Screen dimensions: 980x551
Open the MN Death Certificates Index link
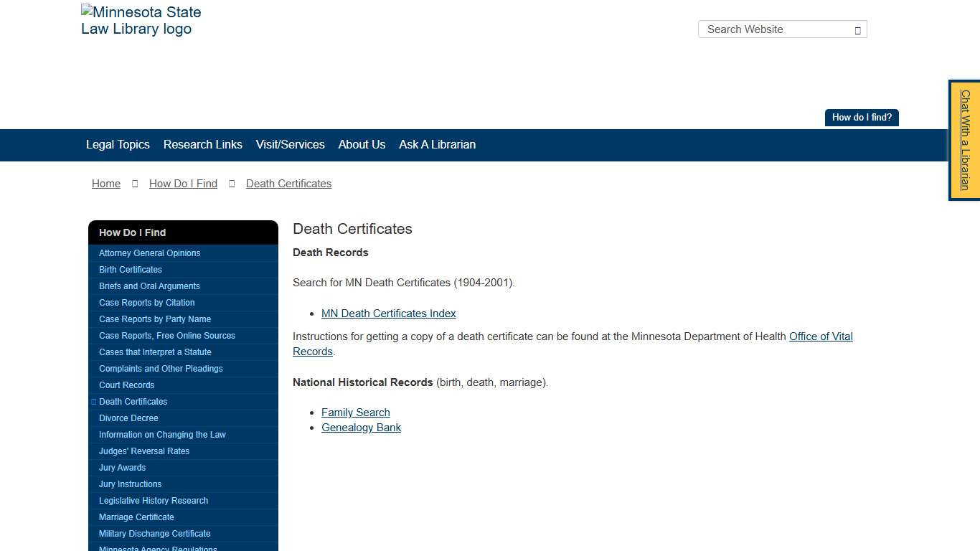[388, 314]
